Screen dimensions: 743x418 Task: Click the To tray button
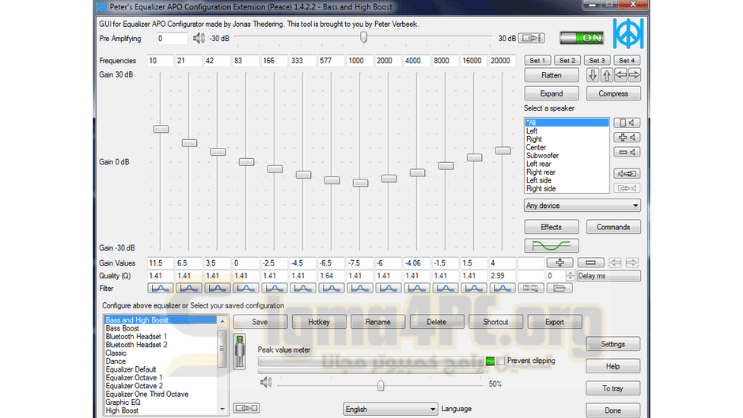[613, 388]
